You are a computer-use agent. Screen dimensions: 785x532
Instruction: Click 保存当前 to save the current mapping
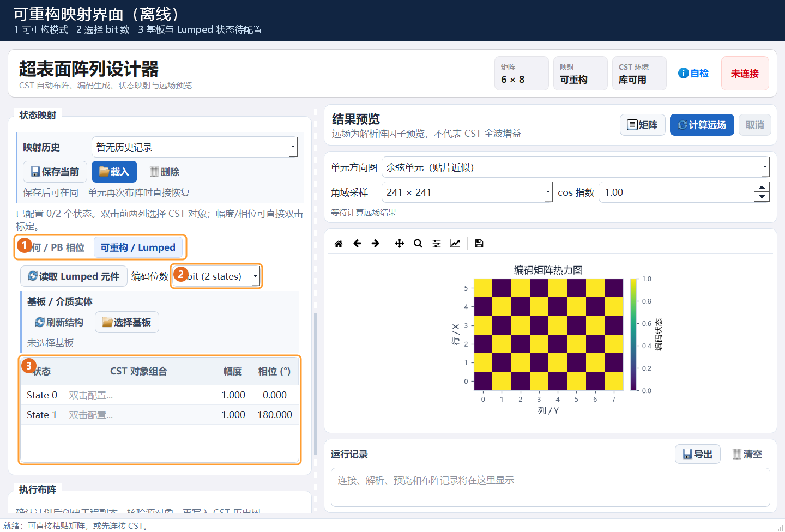[55, 172]
